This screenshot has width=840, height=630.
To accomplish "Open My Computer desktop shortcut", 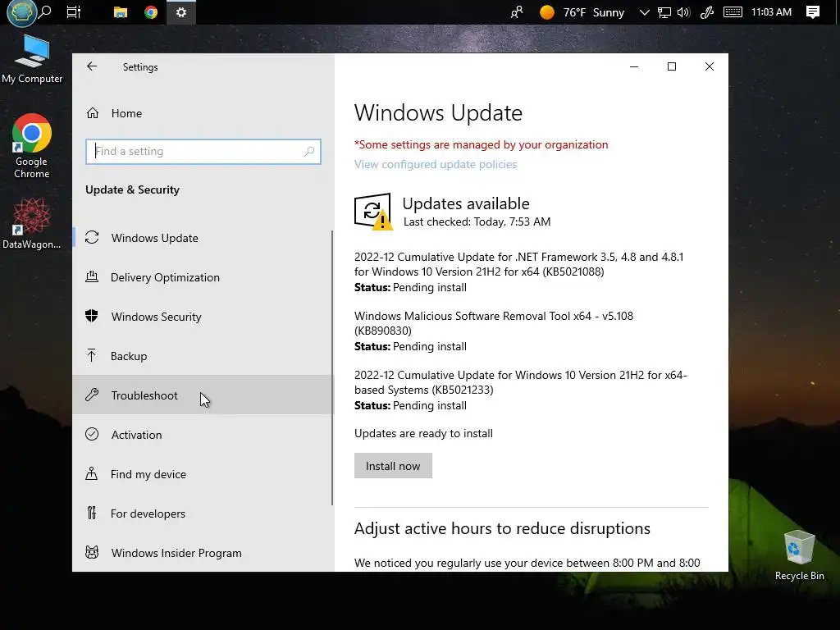I will coord(32,59).
